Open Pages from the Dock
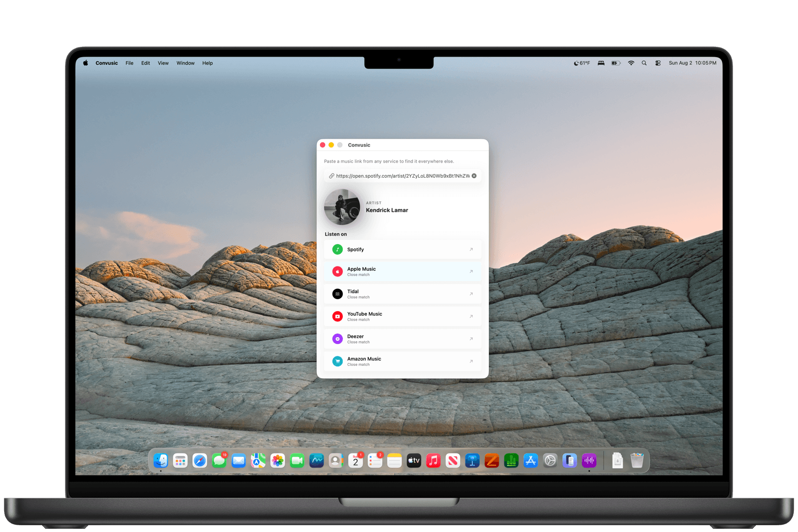798x532 pixels. pos(492,460)
